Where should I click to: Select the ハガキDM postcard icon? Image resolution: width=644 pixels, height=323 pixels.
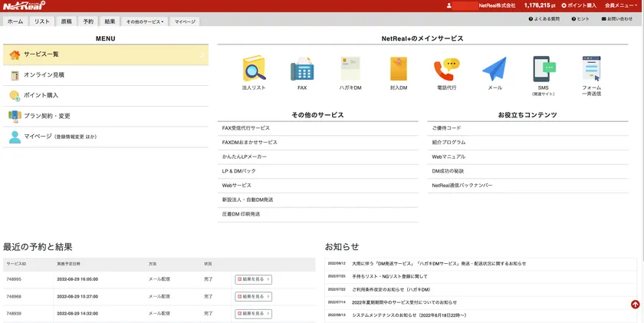[x=350, y=70]
